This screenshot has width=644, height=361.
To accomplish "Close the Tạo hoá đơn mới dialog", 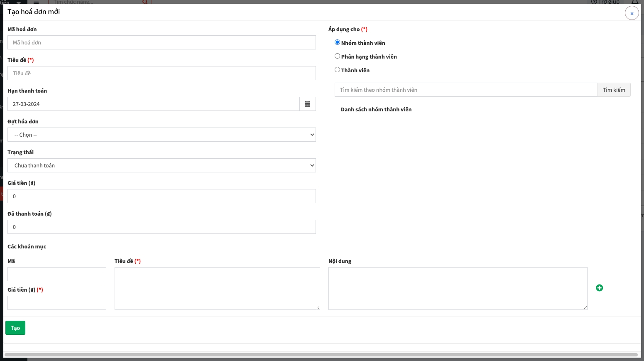I will [632, 13].
